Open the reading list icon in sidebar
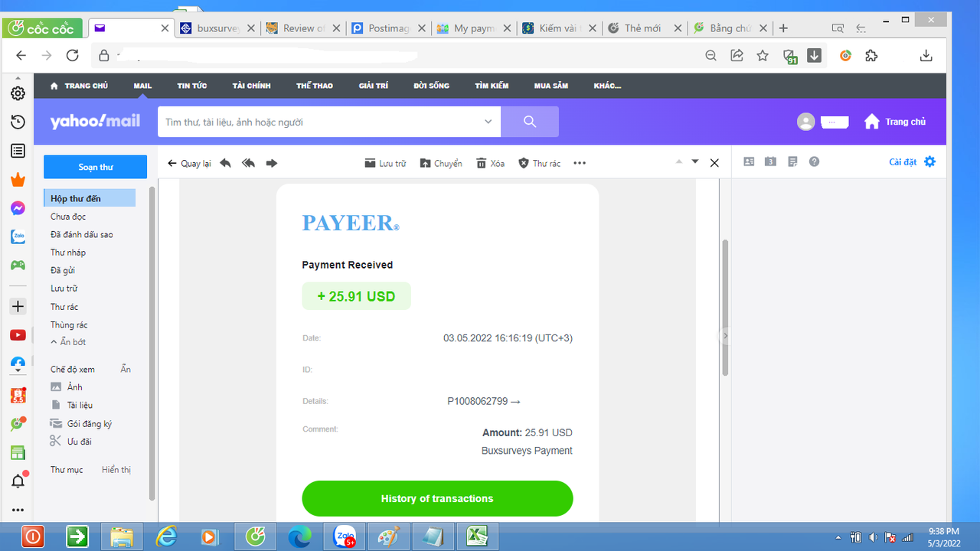The height and width of the screenshot is (551, 980). [18, 151]
